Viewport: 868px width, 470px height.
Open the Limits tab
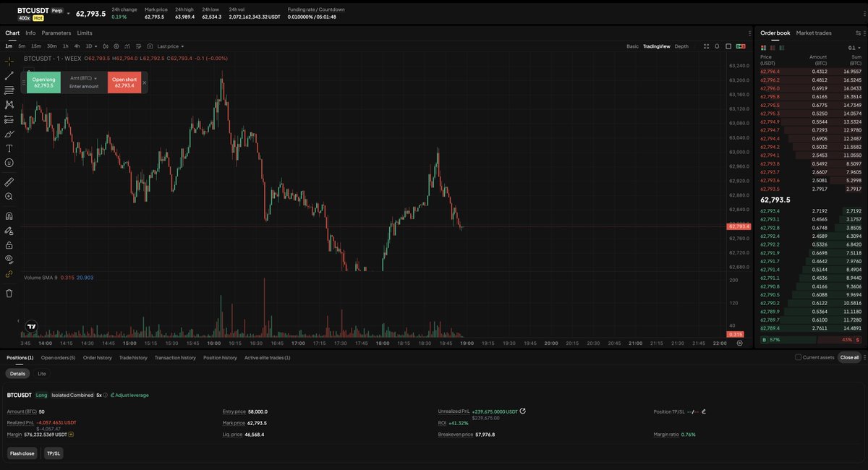(85, 33)
